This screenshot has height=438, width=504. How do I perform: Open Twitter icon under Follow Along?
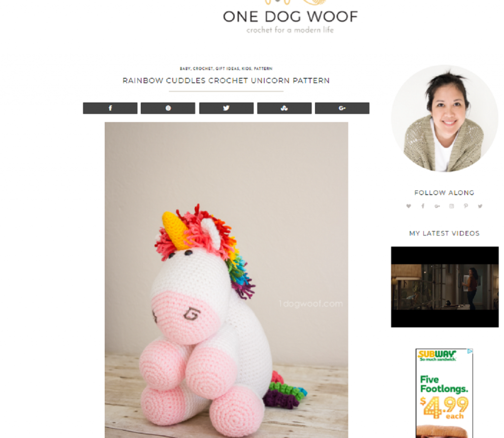coord(480,206)
